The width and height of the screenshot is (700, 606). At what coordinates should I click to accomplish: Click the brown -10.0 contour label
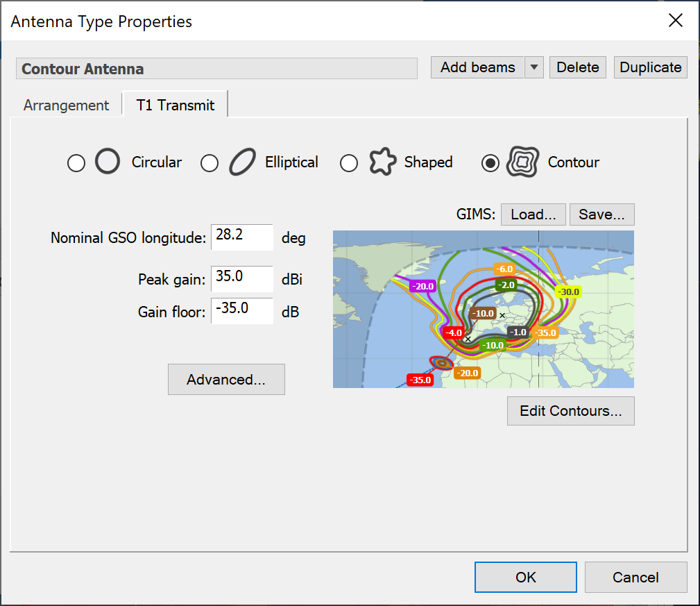[x=483, y=314]
